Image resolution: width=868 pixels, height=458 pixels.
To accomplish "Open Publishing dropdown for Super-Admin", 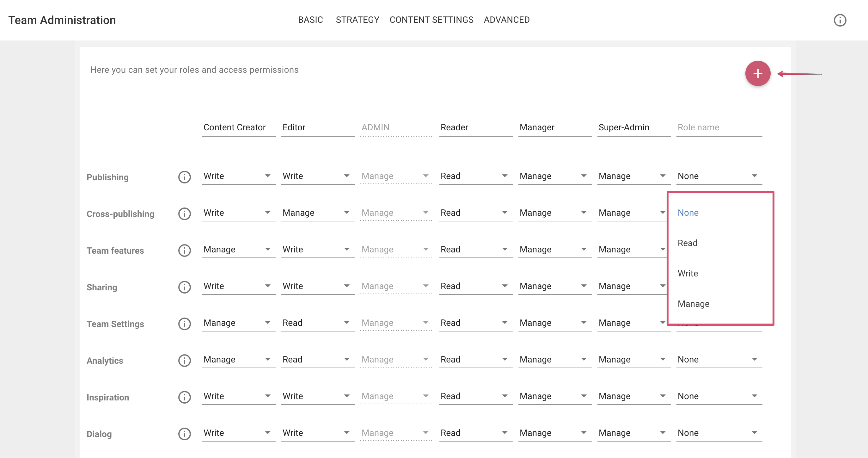I will tap(634, 176).
